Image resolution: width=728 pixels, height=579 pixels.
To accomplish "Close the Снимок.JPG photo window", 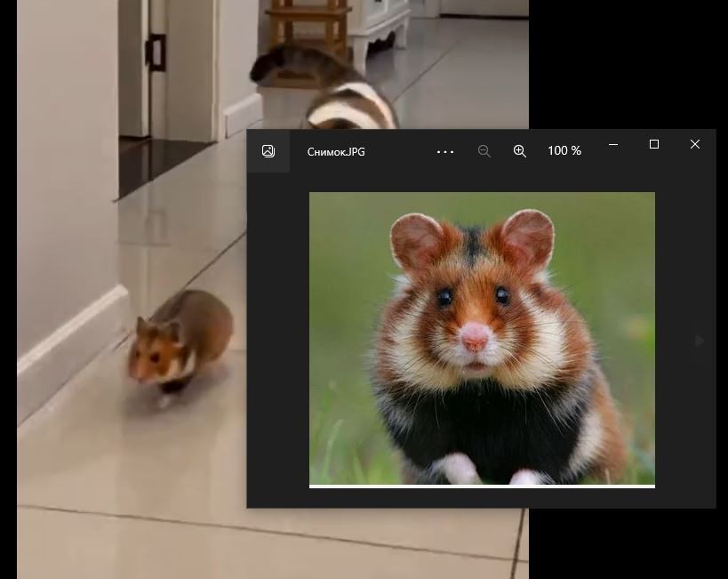I will point(694,144).
